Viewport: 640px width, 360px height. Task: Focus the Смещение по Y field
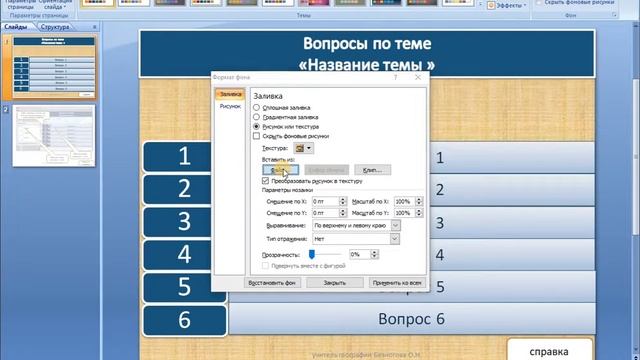point(325,213)
